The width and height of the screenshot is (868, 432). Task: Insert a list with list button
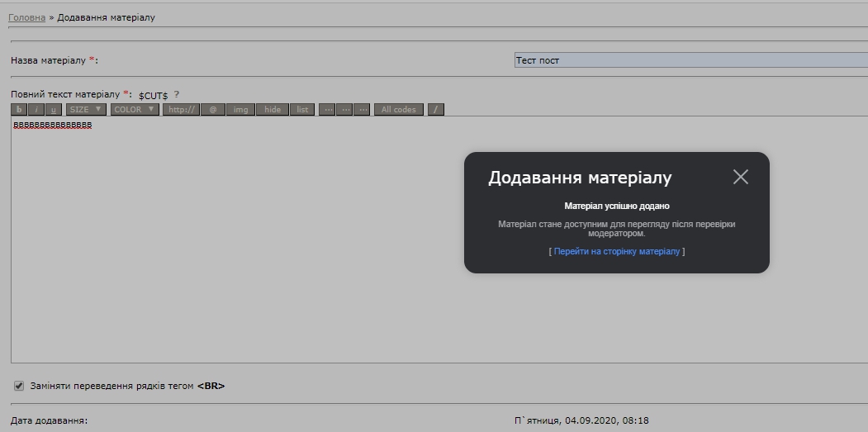302,109
